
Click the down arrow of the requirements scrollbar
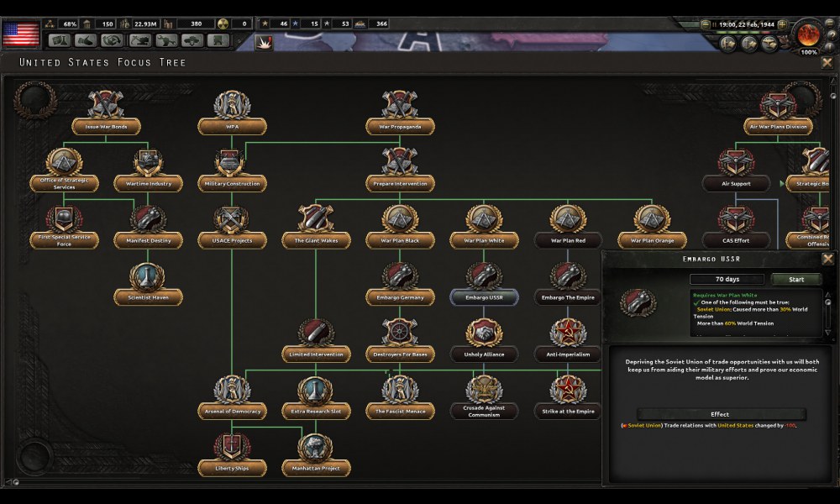(827, 333)
